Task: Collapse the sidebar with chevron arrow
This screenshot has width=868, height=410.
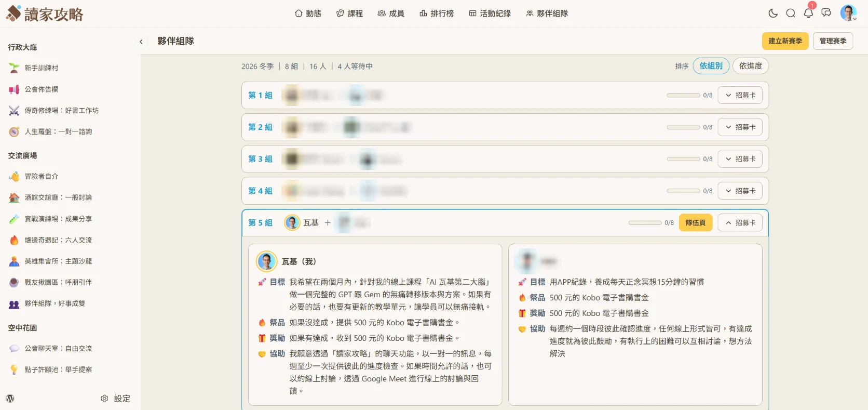Action: 141,42
